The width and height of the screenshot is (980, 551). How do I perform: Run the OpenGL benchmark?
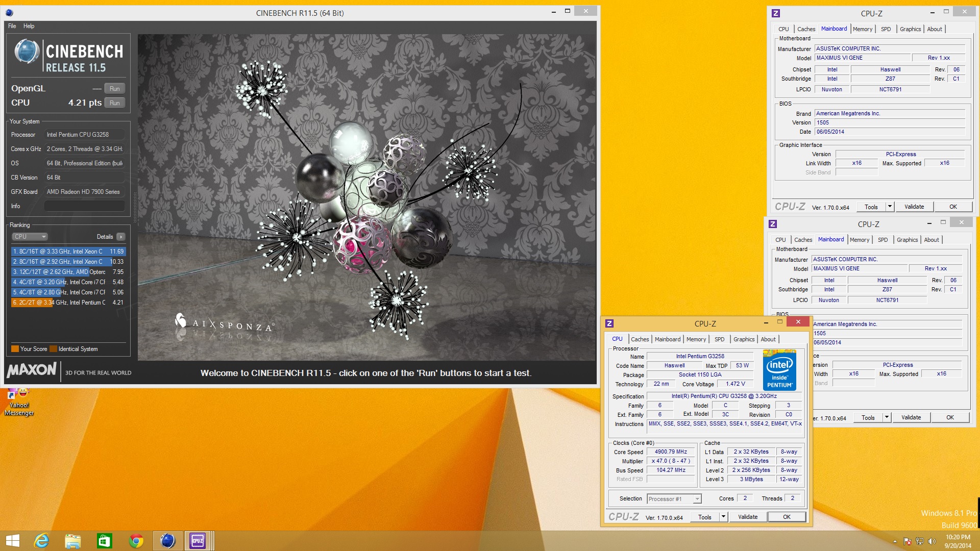click(x=115, y=89)
